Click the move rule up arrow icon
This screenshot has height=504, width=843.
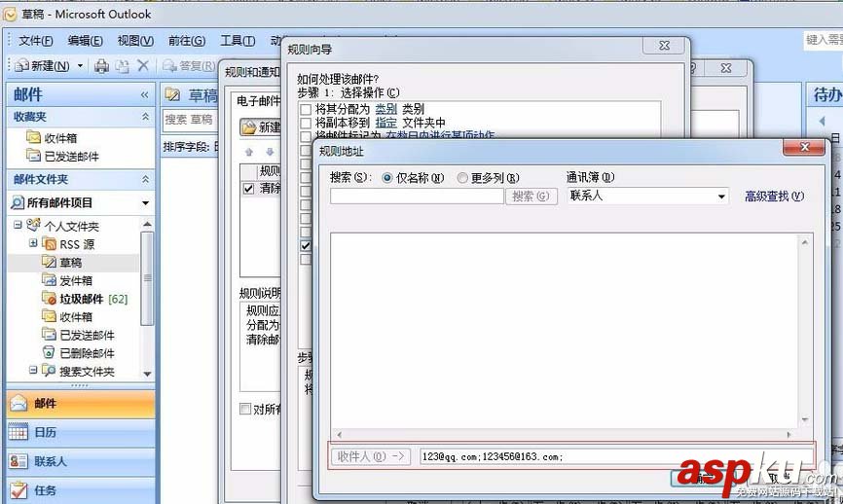pos(249,152)
